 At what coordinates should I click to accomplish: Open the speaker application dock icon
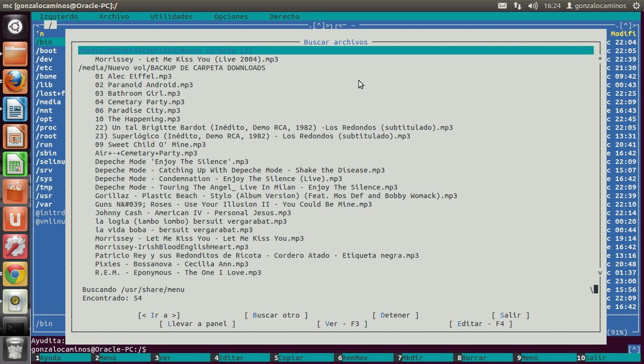coord(15,302)
